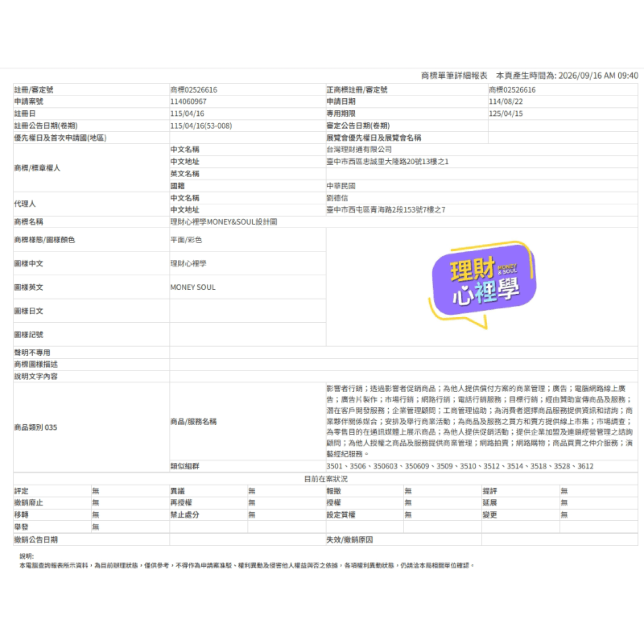Click the 禁止處分 status label
Viewport: 644px width, 644px height.
click(x=184, y=514)
